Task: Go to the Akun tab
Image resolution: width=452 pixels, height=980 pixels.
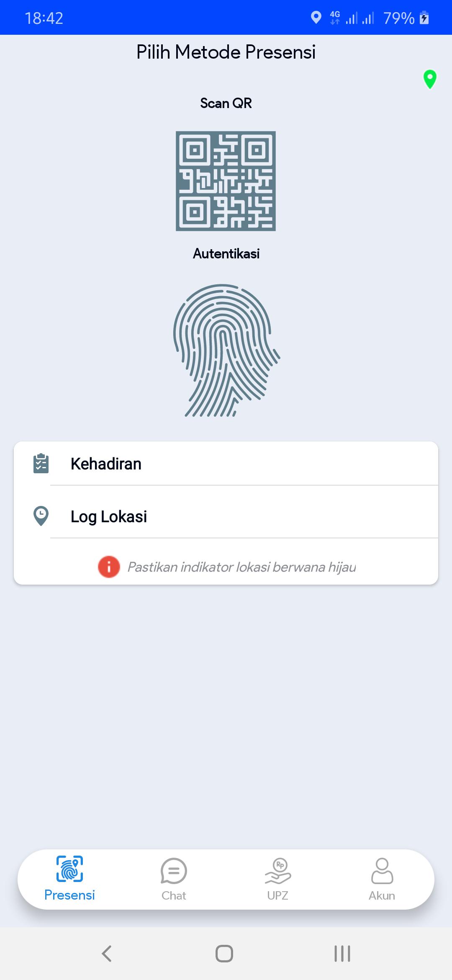Action: coord(382,879)
